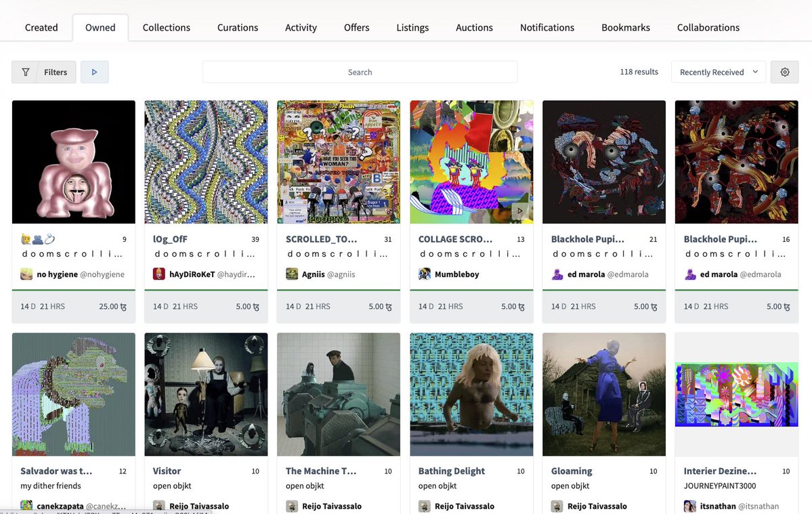Open the Bathing Delight artwork thumbnail
The height and width of the screenshot is (514, 812).
coord(471,394)
